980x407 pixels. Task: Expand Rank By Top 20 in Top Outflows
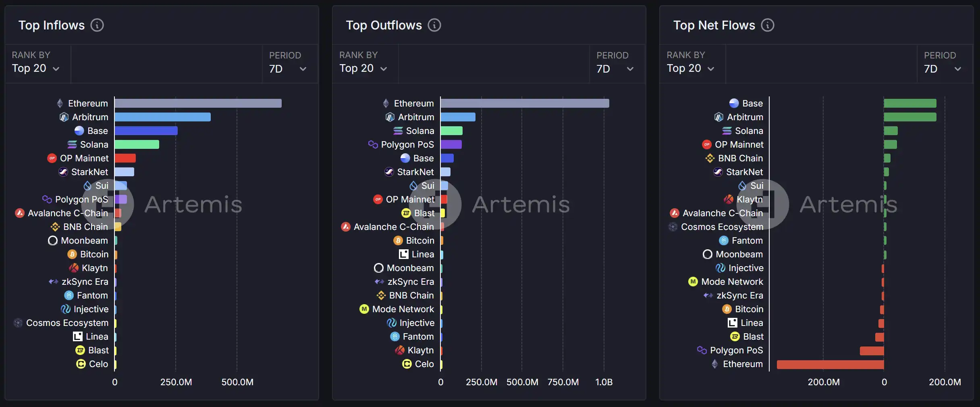click(363, 69)
